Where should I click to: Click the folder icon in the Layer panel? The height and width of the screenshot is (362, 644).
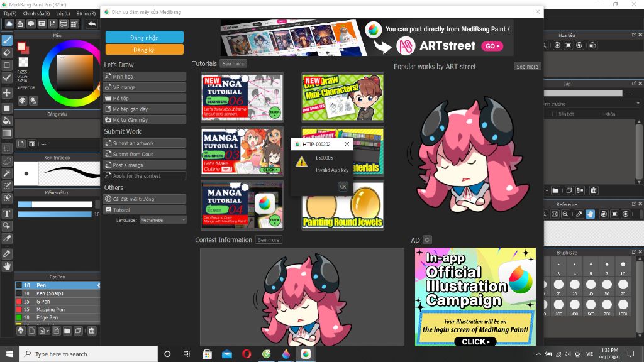[x=556, y=190]
